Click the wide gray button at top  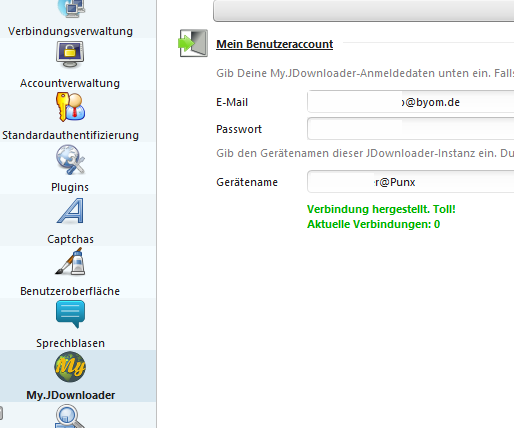coord(364,11)
